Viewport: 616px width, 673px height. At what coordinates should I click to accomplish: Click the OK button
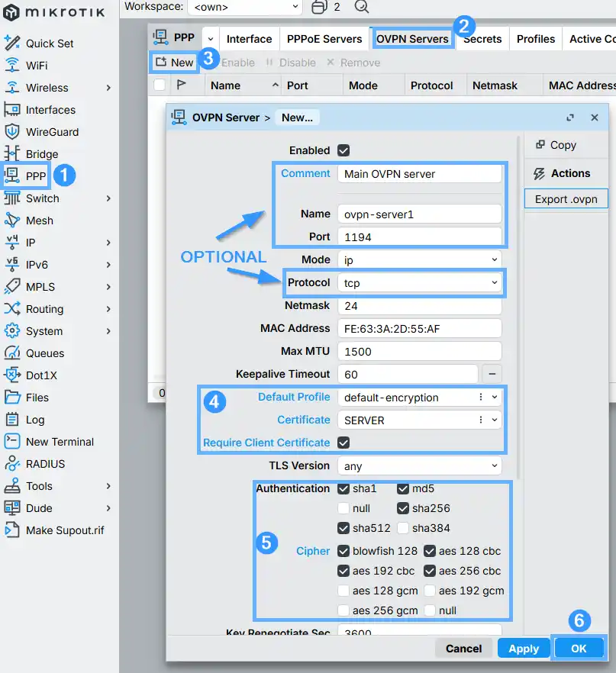[x=579, y=648]
